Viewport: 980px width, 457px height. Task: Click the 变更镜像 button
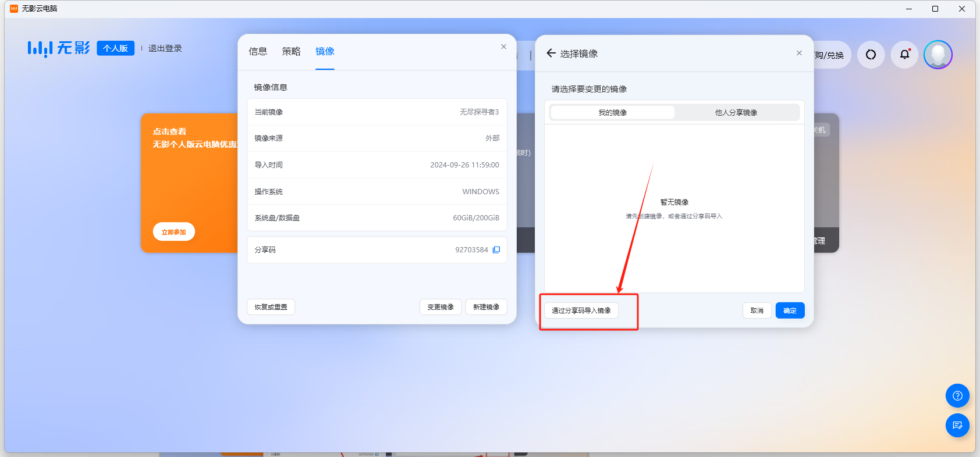[440, 307]
